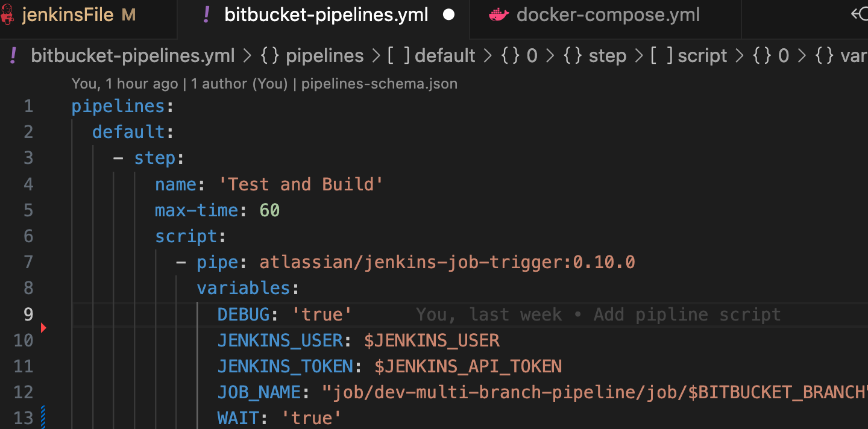Click the brackets icon before default breadcrumb
This screenshot has width=868, height=429.
[398, 56]
